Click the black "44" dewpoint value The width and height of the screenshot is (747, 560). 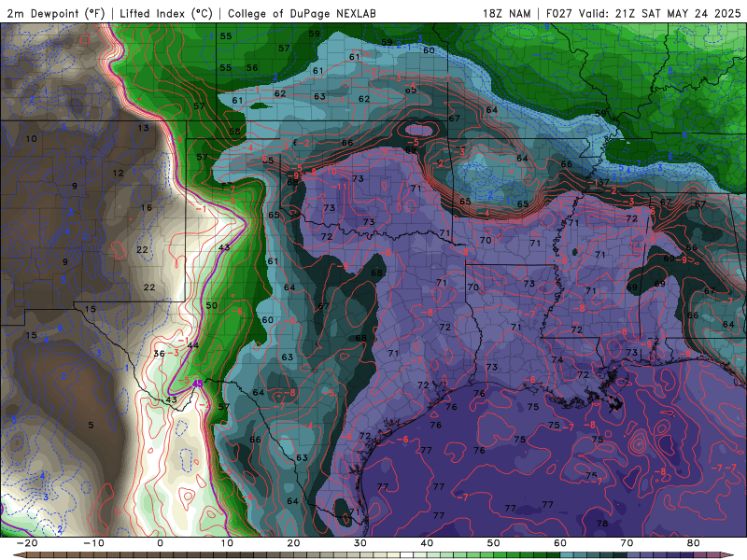(193, 345)
